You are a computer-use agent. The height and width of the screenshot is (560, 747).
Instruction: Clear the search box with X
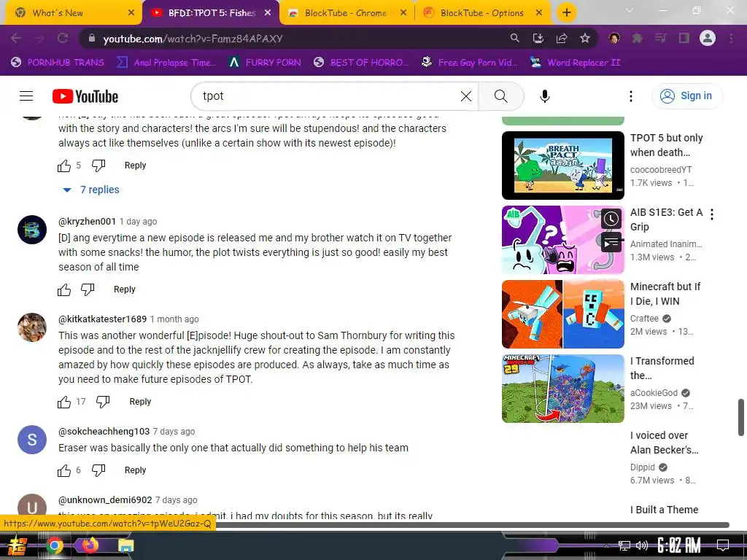click(x=466, y=96)
